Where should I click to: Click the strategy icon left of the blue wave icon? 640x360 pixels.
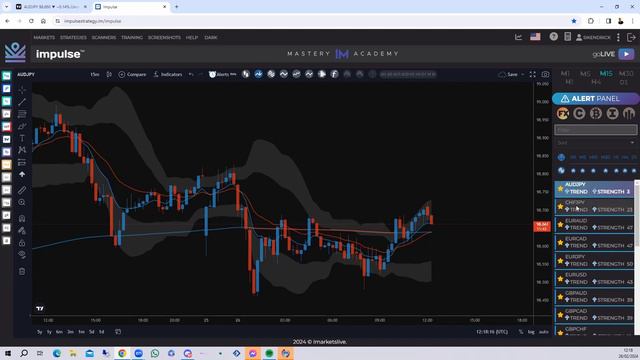(x=246, y=74)
